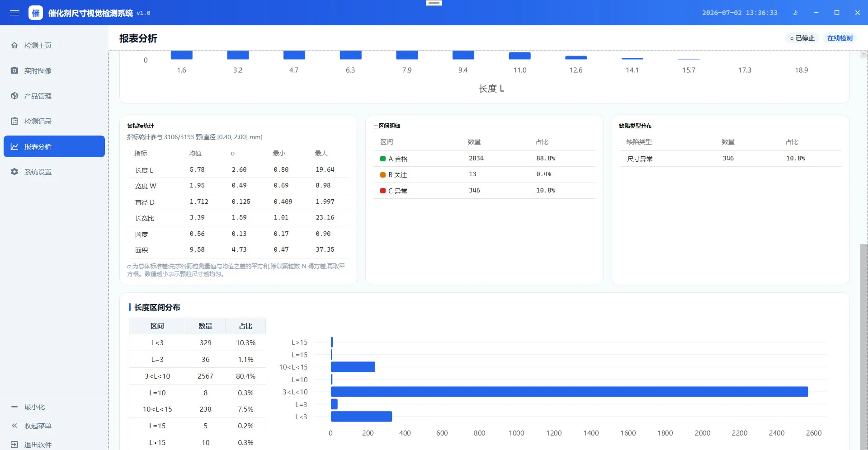Click the home icon for 检测主页
The image size is (868, 450).
[x=14, y=45]
